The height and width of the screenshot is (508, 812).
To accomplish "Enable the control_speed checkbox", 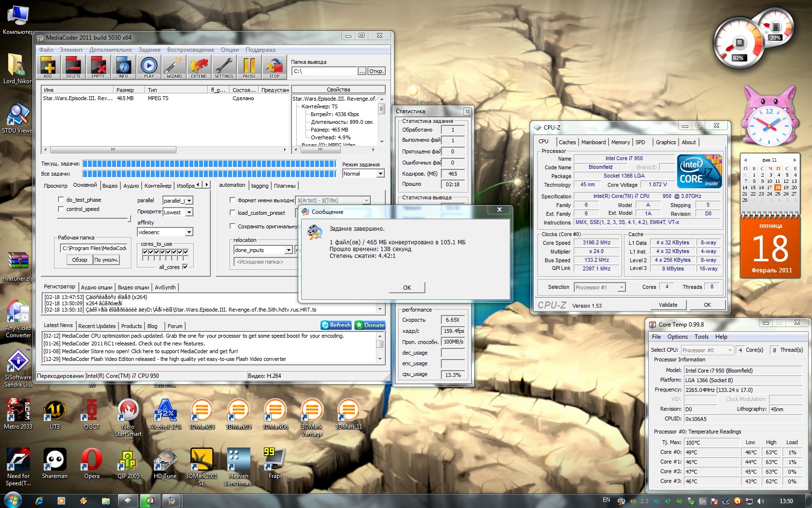I will pyautogui.click(x=61, y=209).
